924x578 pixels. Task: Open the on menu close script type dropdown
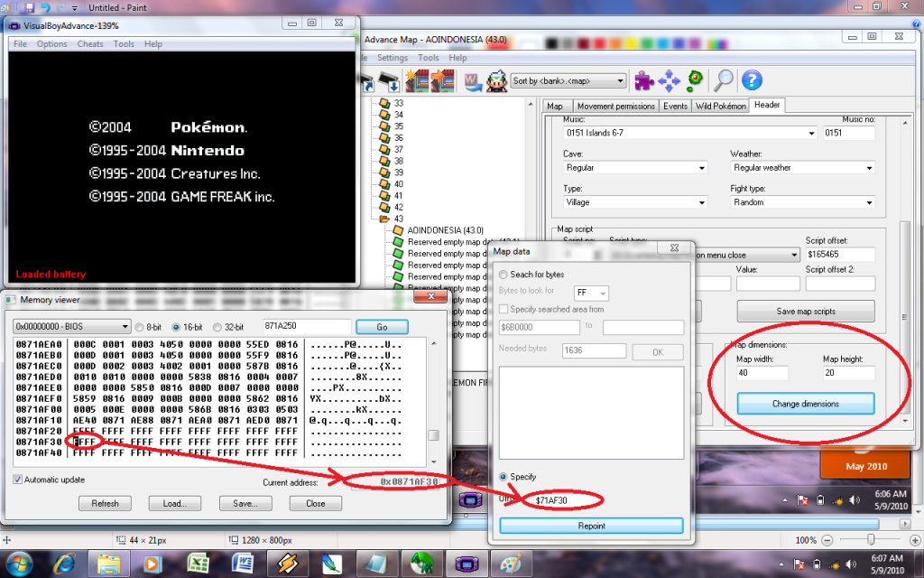tap(746, 256)
